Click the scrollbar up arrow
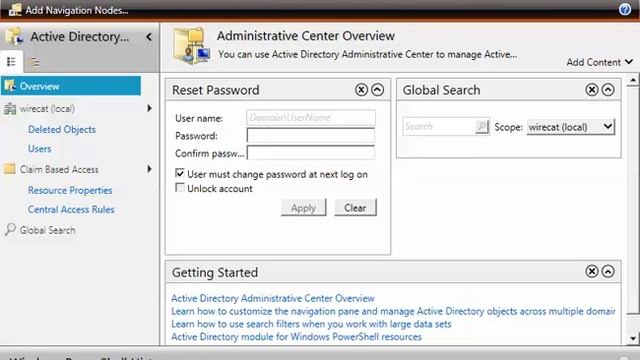Screen dimensions: 640x360 633,80
